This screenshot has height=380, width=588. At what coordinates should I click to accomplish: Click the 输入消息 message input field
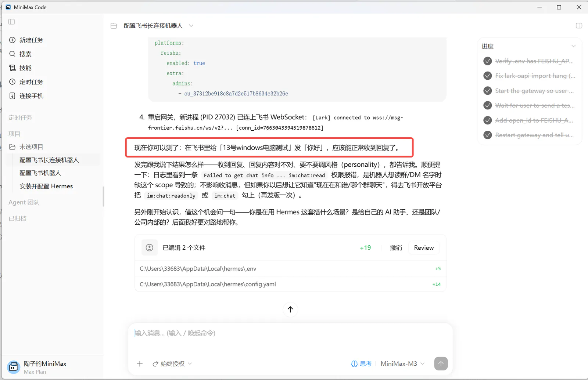click(x=290, y=333)
